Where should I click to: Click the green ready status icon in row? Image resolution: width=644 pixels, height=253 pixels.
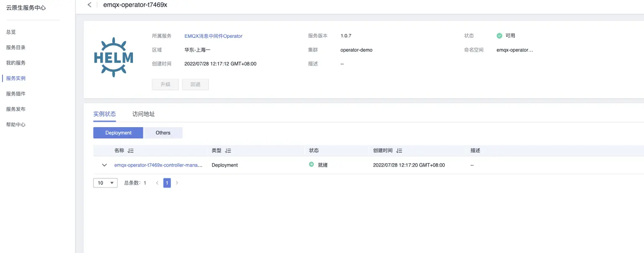(x=312, y=165)
